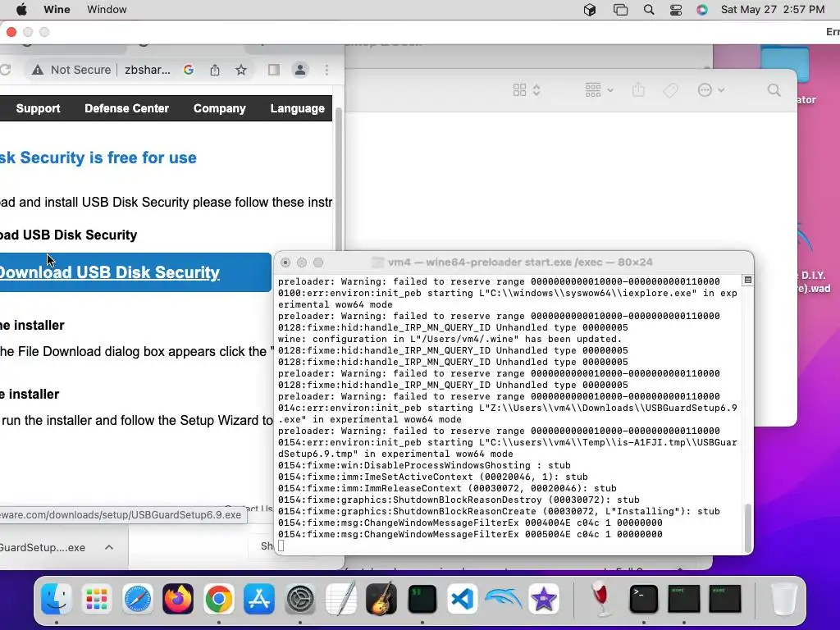The height and width of the screenshot is (630, 840).
Task: Open the green prompt terminal Dock app
Action: 422,598
